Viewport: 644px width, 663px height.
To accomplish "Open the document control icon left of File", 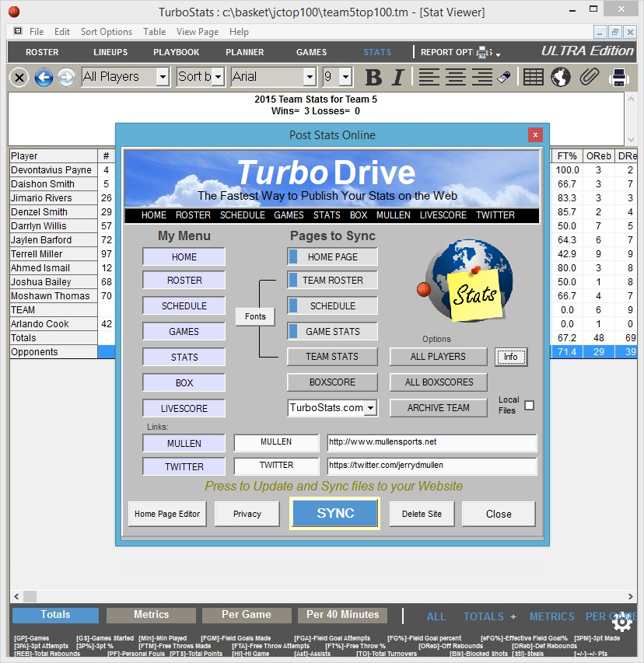I will (18, 31).
